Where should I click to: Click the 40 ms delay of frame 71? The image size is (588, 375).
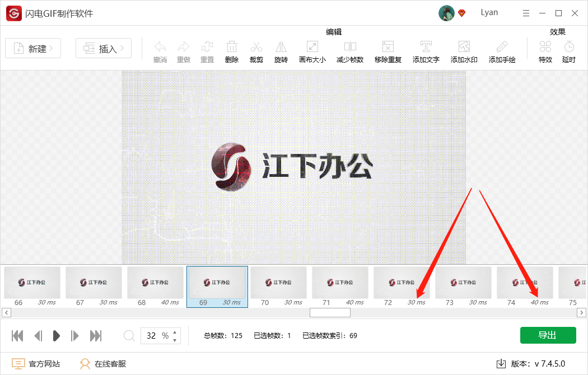[354, 302]
